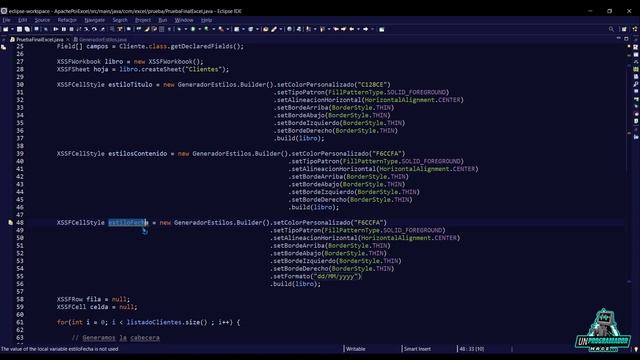The width and height of the screenshot is (640, 360).
Task: Click the Save All toolbar icon
Action: (x=27, y=29)
